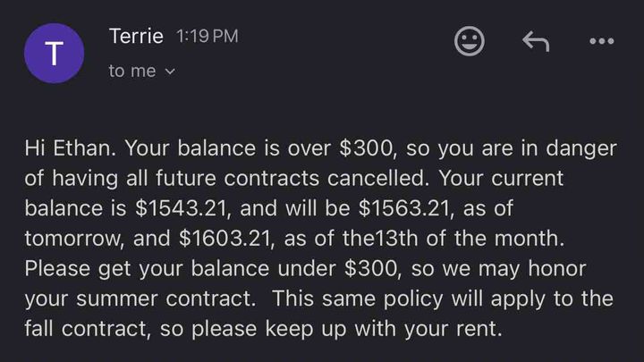Open Terrie's purple T avatar

pos(55,54)
